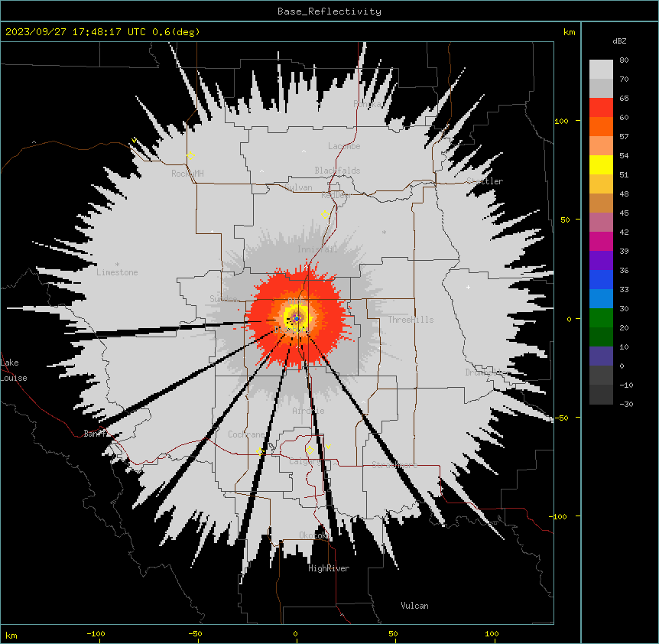Click the Okotoks town label

pyautogui.click(x=315, y=535)
